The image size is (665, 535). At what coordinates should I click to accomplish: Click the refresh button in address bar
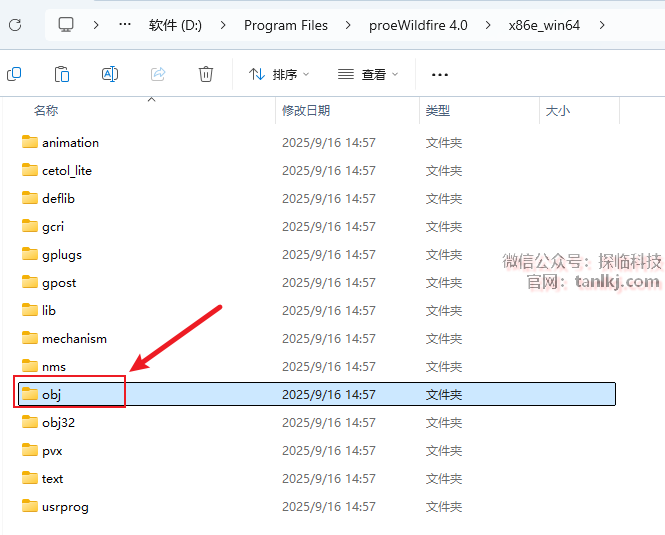click(15, 25)
